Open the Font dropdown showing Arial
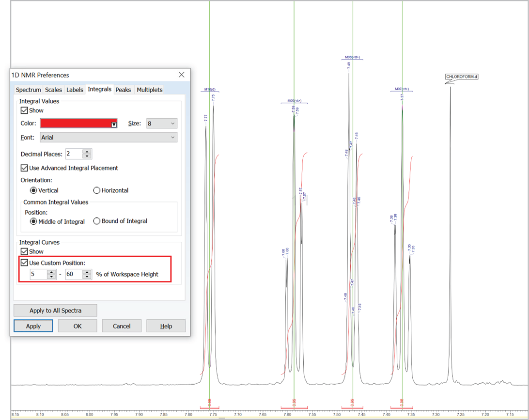The image size is (529, 420). click(109, 137)
